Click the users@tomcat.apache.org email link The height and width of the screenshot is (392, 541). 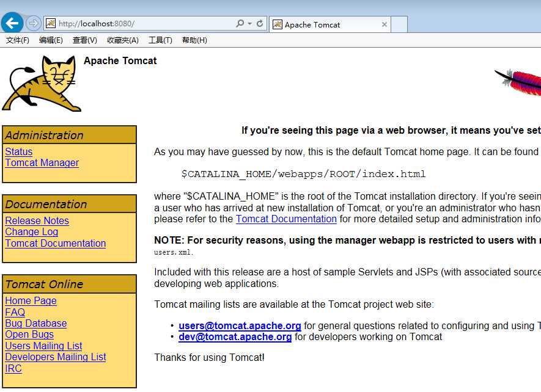tap(240, 326)
